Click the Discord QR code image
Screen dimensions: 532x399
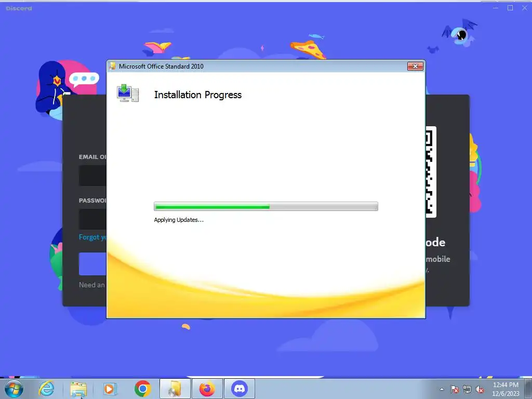click(x=431, y=172)
